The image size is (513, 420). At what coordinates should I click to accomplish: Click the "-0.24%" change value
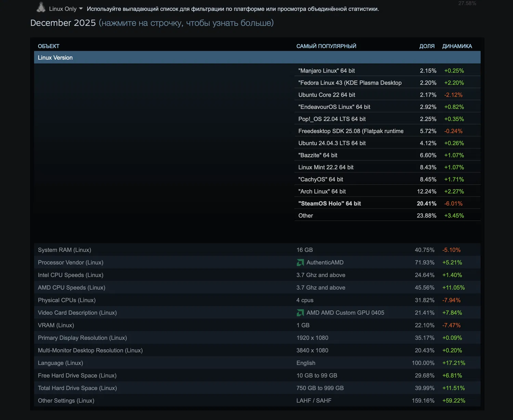click(x=453, y=131)
